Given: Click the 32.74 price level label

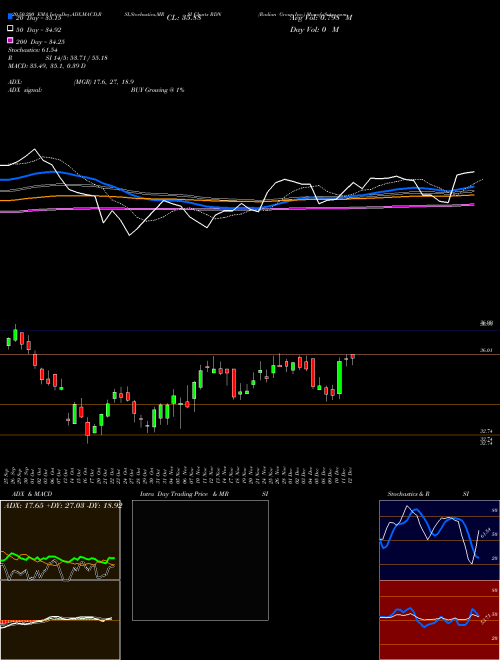Looking at the screenshot, I should click(x=487, y=431).
